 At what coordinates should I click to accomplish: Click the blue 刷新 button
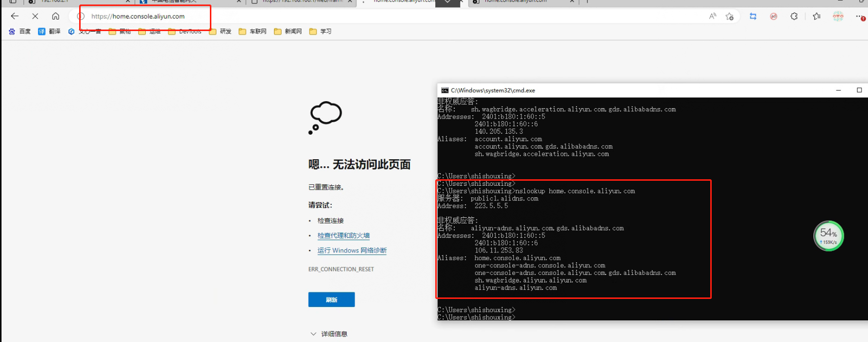332,299
